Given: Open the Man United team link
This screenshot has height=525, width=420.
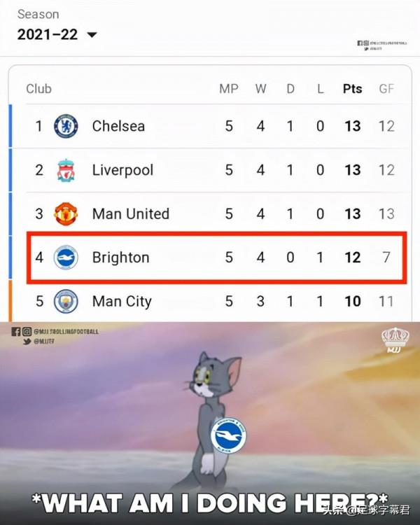Looking at the screenshot, I should [x=130, y=213].
